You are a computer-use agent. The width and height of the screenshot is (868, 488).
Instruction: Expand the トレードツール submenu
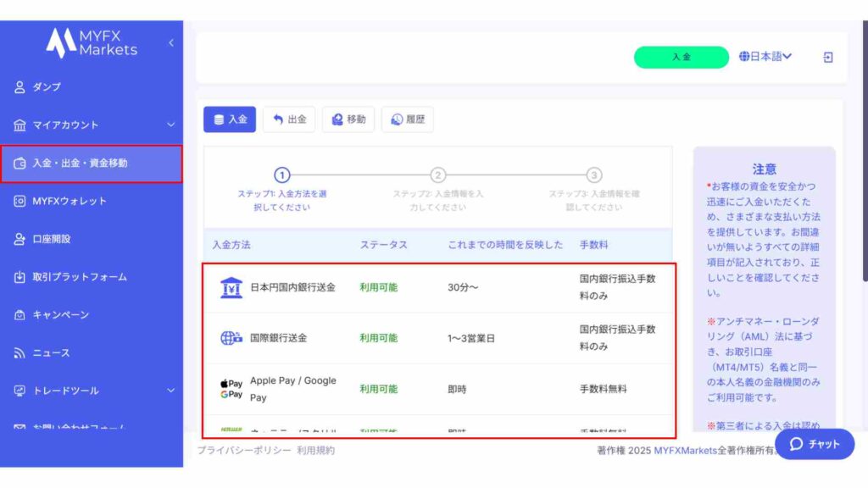[x=170, y=391]
